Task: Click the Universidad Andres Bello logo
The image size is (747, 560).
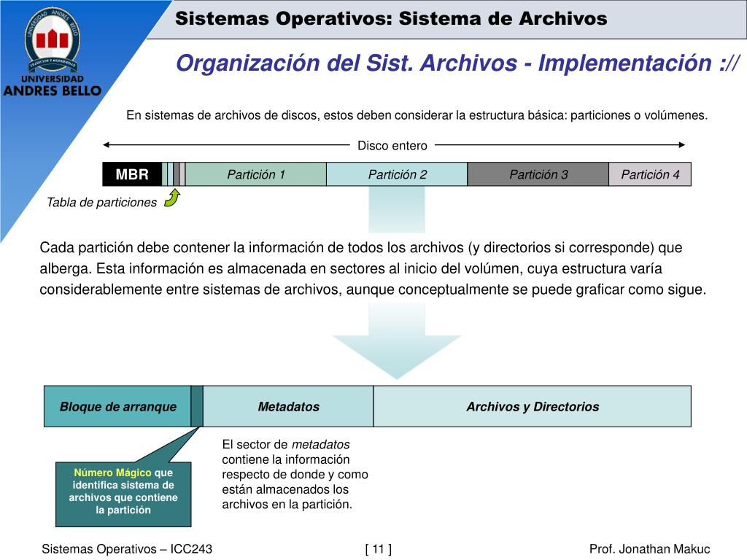Action: click(53, 52)
